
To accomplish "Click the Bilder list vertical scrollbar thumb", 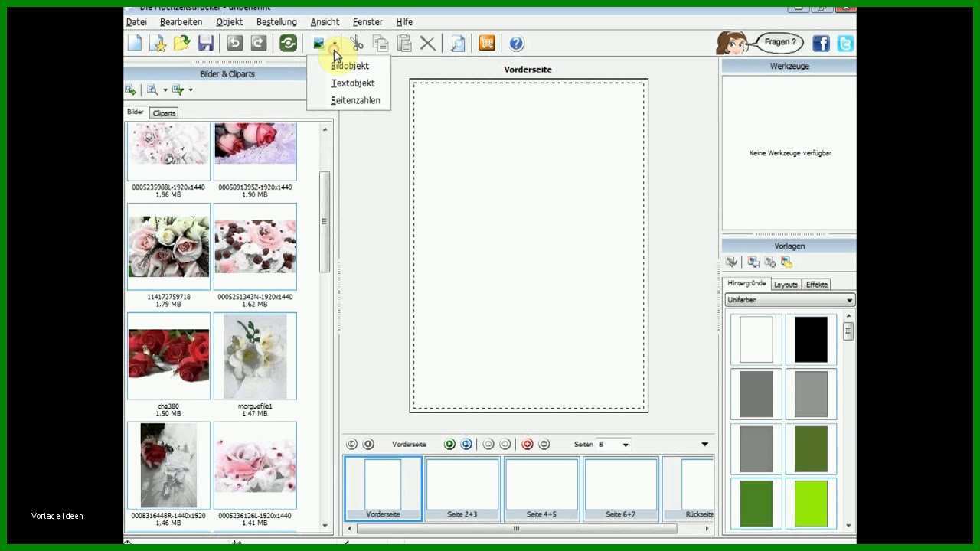I will pyautogui.click(x=325, y=222).
